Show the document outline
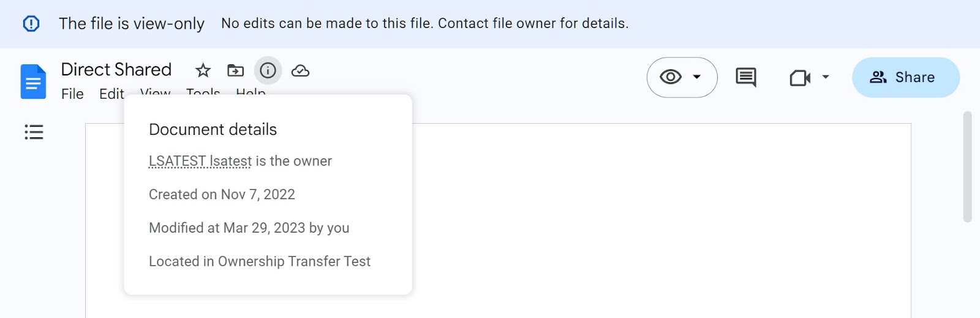This screenshot has width=980, height=318. 34,132
